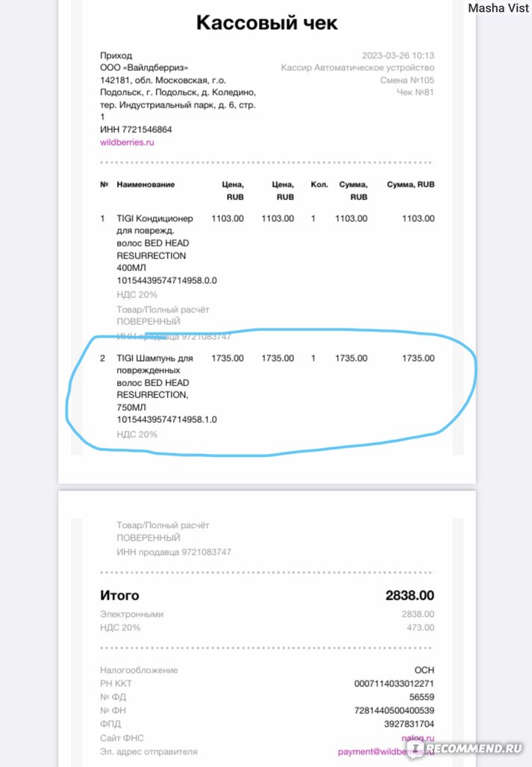Click the Кассовый чек heading
532x767 pixels.
[266, 22]
